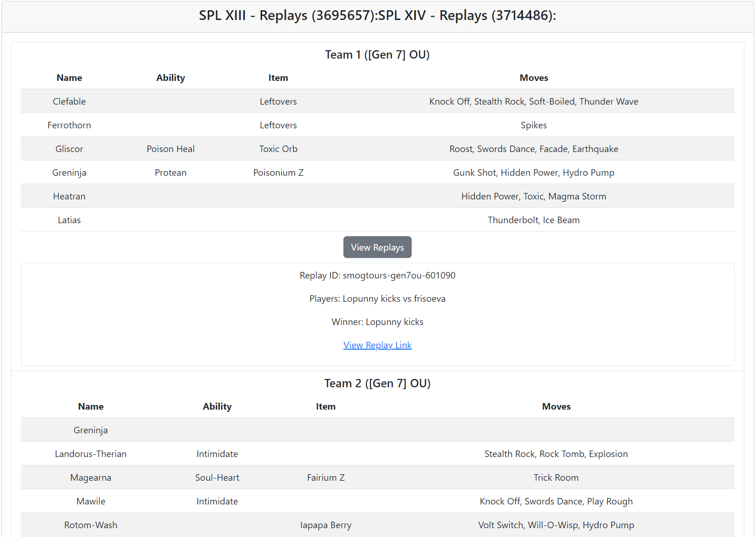
Task: Click the Fairium Z item cell
Action: click(326, 477)
